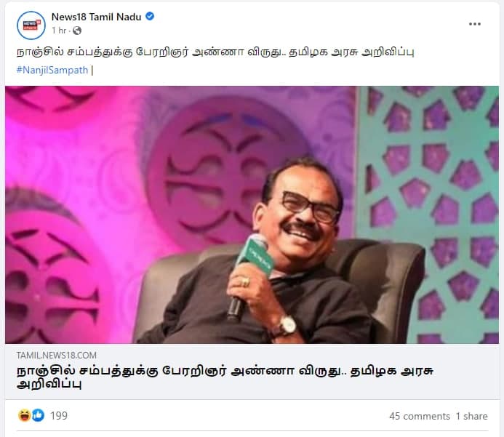Viewport: 504px width, 437px height.
Task: Open the 45 comments link
Action: (420, 416)
